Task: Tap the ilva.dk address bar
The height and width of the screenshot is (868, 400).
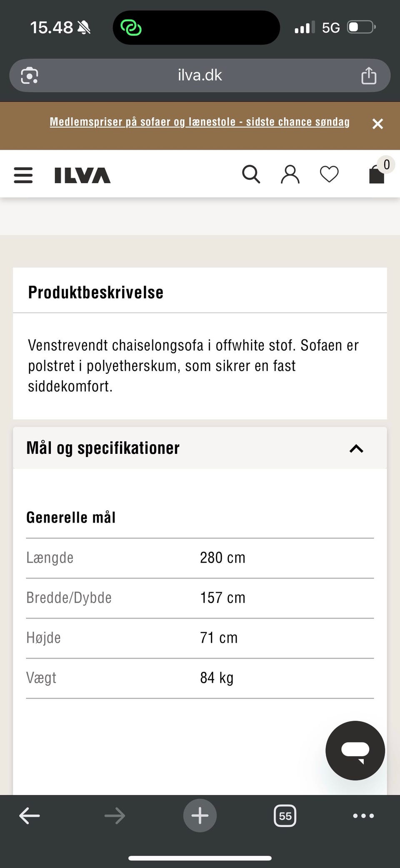Action: coord(200,75)
